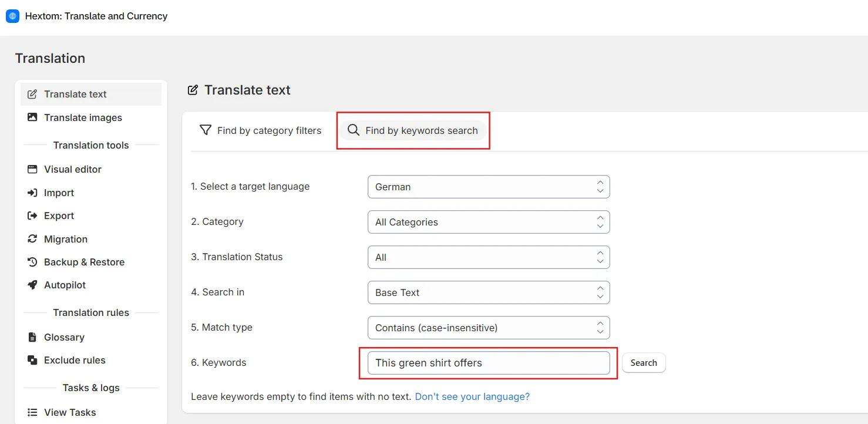This screenshot has height=424, width=868.
Task: Click the "4. Search in" label
Action: pos(217,292)
